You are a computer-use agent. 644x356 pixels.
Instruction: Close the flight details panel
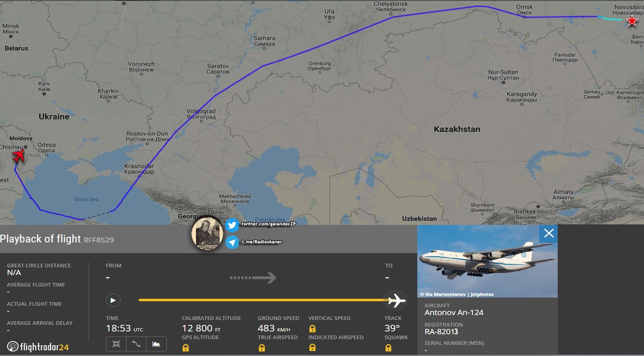coord(548,234)
